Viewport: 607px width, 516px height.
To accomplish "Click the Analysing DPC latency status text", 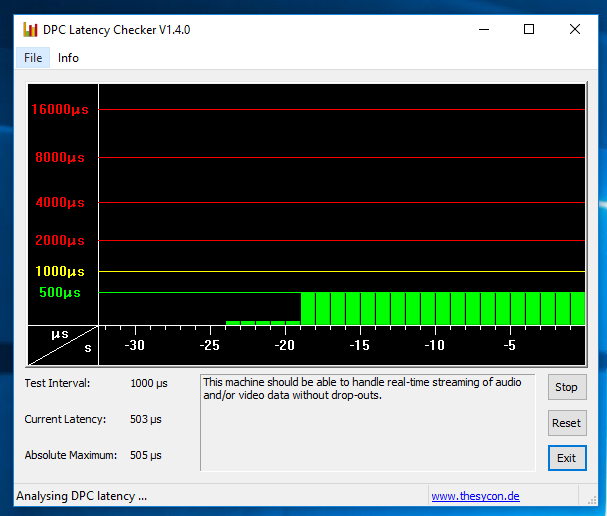I will click(x=81, y=496).
